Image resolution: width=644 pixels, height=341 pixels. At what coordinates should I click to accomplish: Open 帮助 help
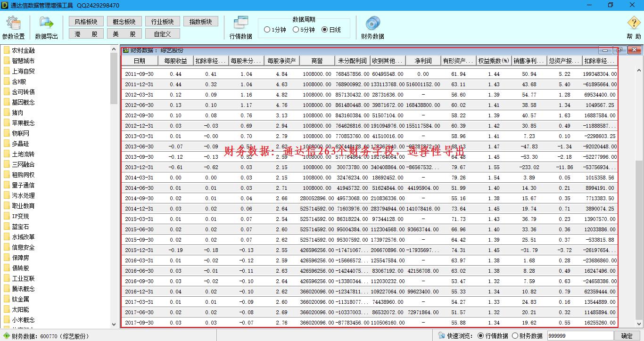point(634,26)
